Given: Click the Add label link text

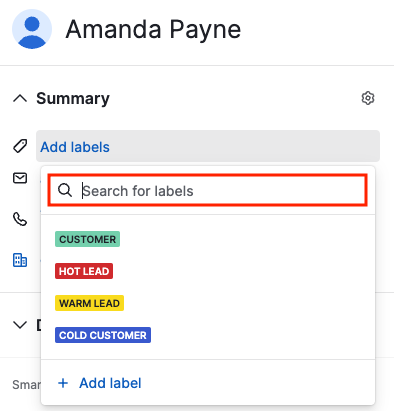Looking at the screenshot, I should click(110, 383).
